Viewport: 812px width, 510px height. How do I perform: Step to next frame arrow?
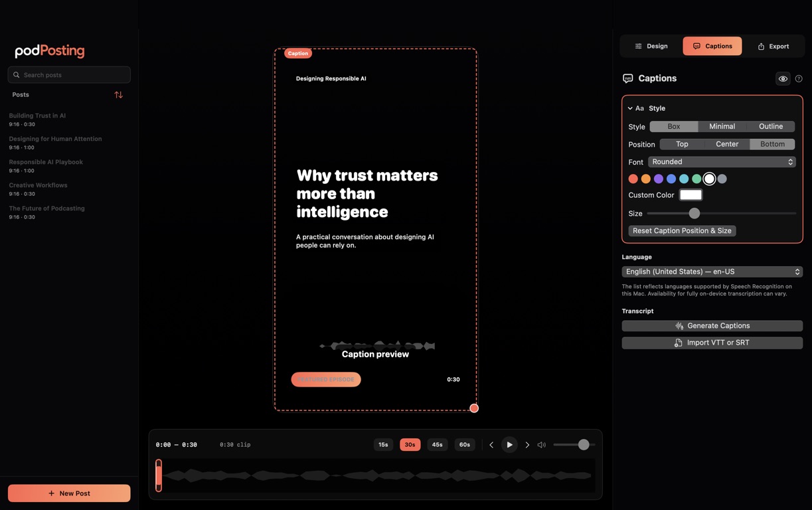(527, 445)
